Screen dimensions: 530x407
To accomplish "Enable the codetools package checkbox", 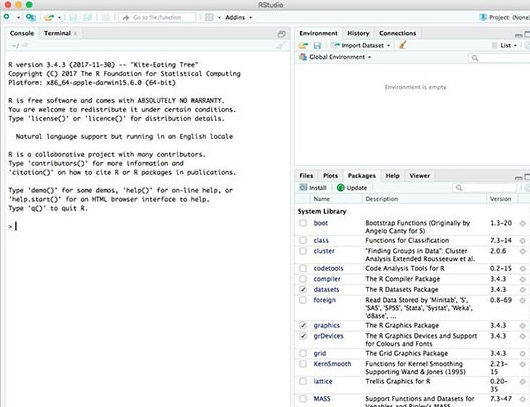I will [303, 268].
